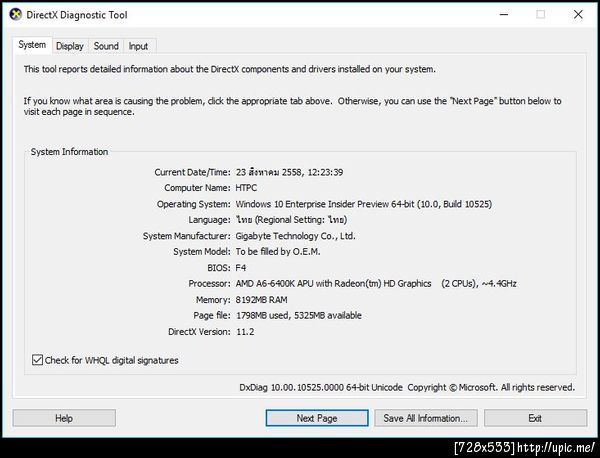Minimize the DirectX Diagnostic Tool window
Screen dimensions: 600x458
click(504, 15)
